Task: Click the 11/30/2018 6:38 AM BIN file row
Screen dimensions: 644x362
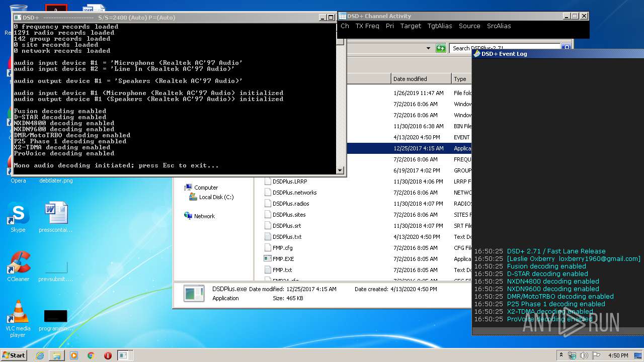Action: pyautogui.click(x=408, y=126)
